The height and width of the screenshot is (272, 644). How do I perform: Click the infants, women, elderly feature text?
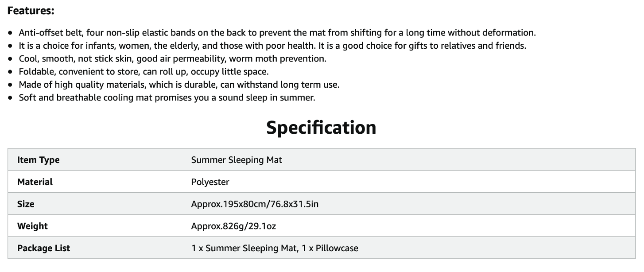click(x=272, y=46)
